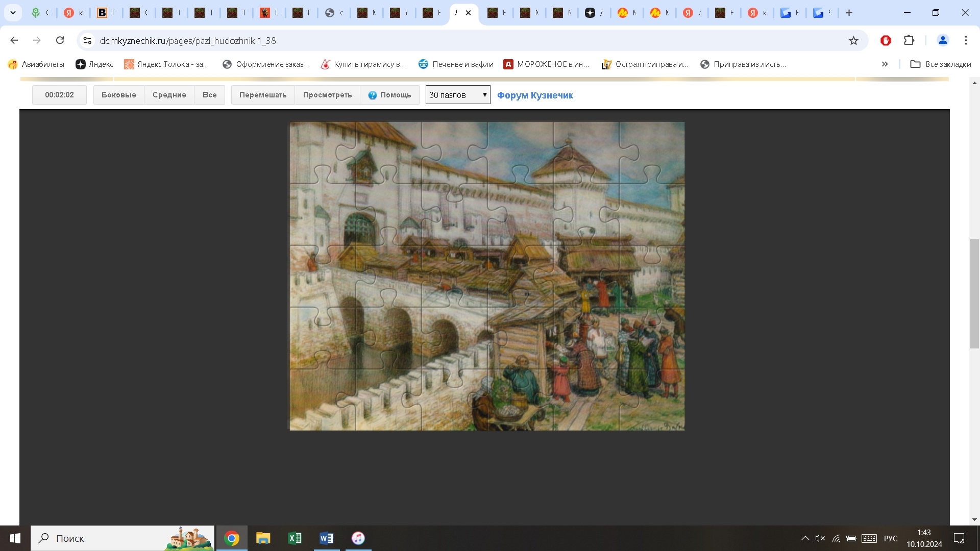Go forward in browser history
This screenshot has height=551, width=980.
click(37, 40)
